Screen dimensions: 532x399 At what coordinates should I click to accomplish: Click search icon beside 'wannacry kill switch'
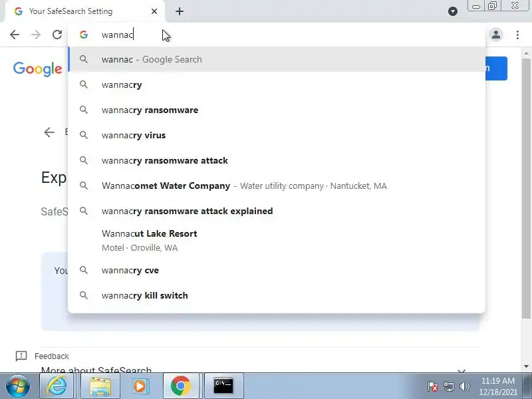84,295
